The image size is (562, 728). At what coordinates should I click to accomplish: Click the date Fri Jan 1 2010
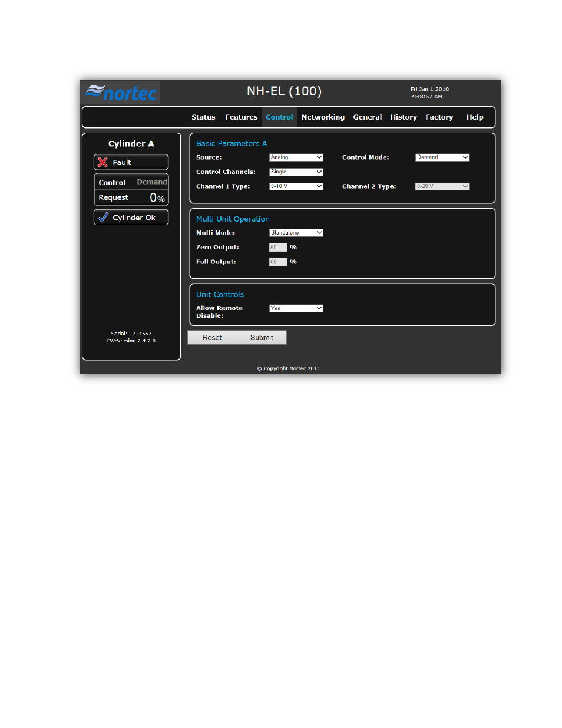[429, 89]
